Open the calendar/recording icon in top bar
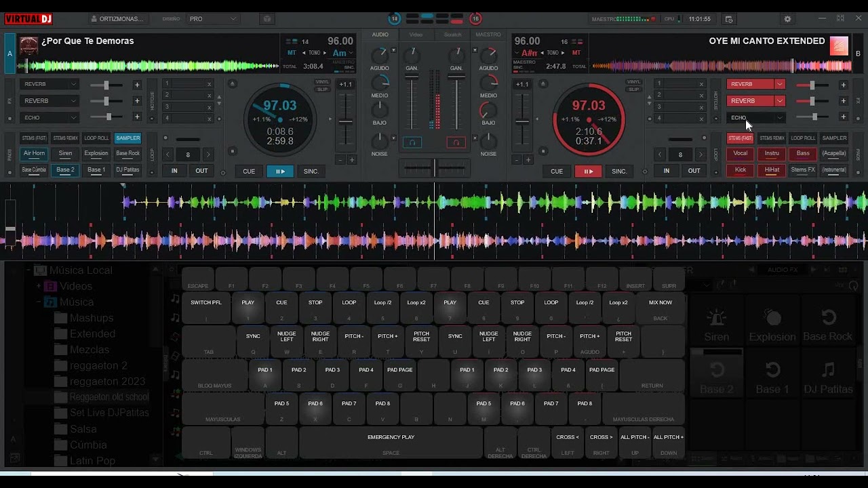This screenshot has width=868, height=488. pyautogui.click(x=729, y=19)
